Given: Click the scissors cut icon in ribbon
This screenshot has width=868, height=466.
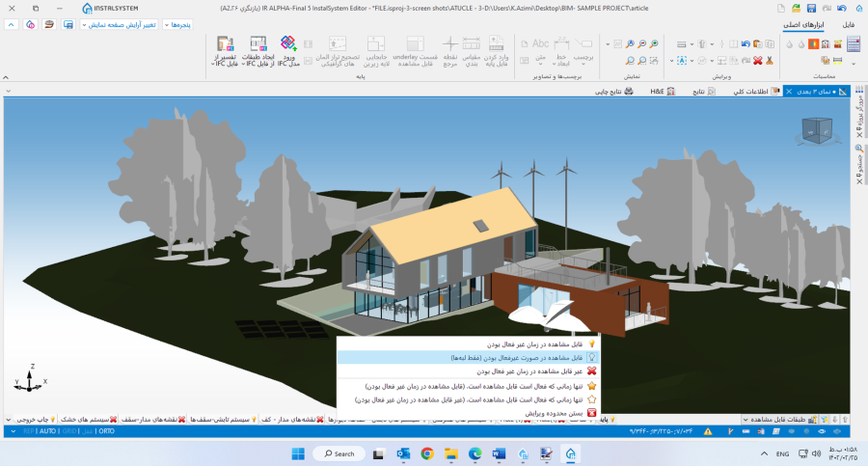Looking at the screenshot, I should click(772, 60).
